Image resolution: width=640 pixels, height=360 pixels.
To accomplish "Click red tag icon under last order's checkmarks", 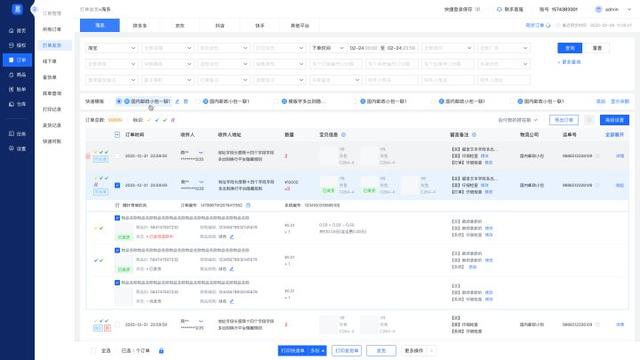I will pyautogui.click(x=107, y=328).
